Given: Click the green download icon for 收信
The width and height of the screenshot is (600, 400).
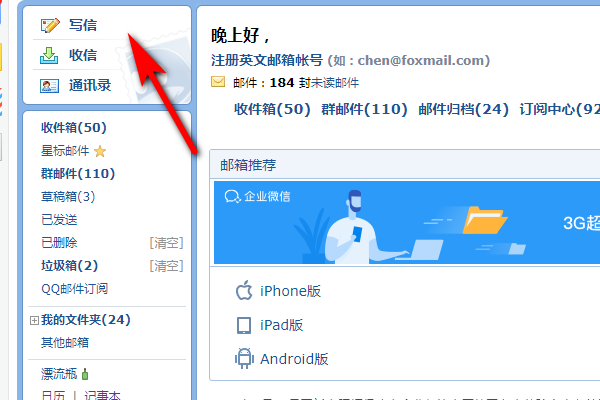Looking at the screenshot, I should [49, 55].
